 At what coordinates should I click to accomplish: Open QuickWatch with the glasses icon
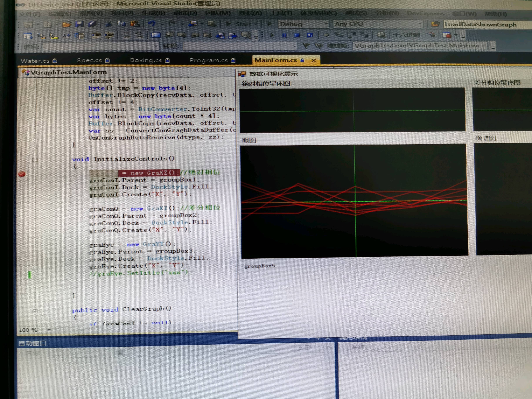(x=381, y=35)
